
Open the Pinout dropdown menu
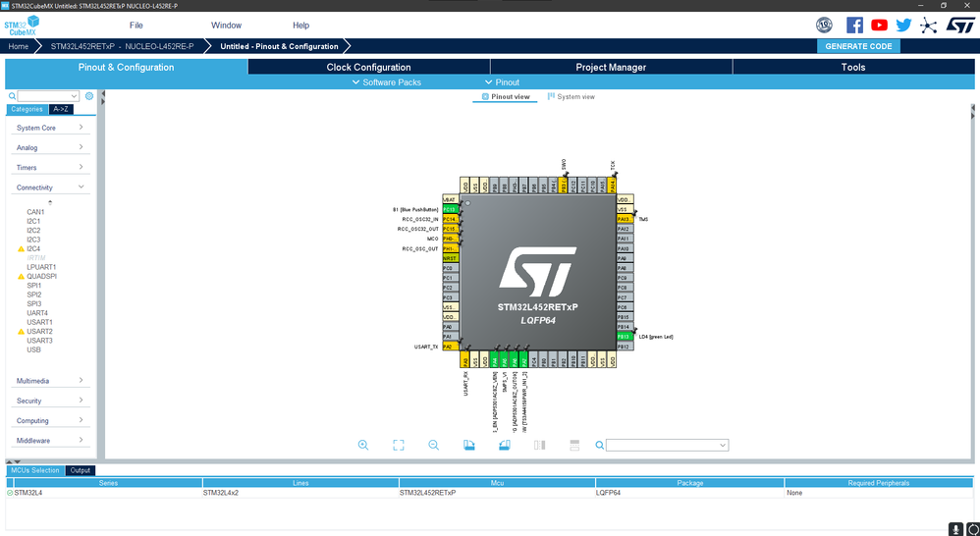tap(502, 82)
